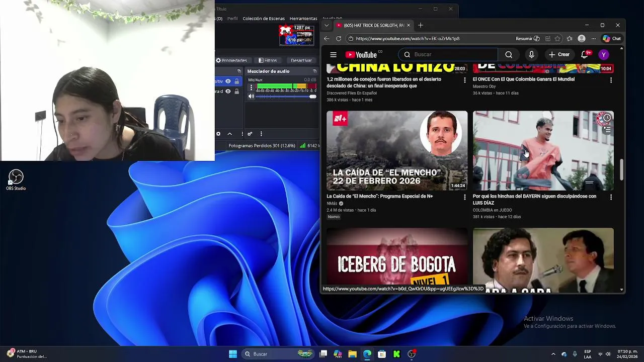Go to the YouTube home logo

point(361,54)
